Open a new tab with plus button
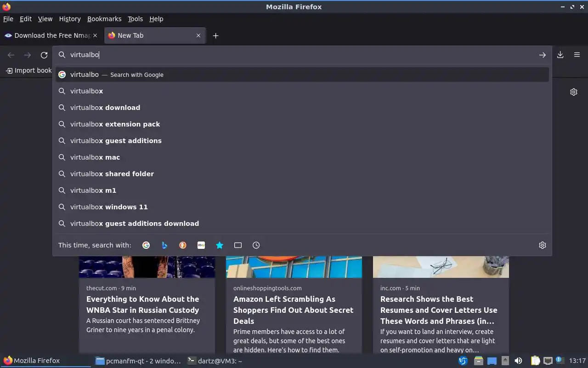This screenshot has width=588, height=368. [215, 35]
